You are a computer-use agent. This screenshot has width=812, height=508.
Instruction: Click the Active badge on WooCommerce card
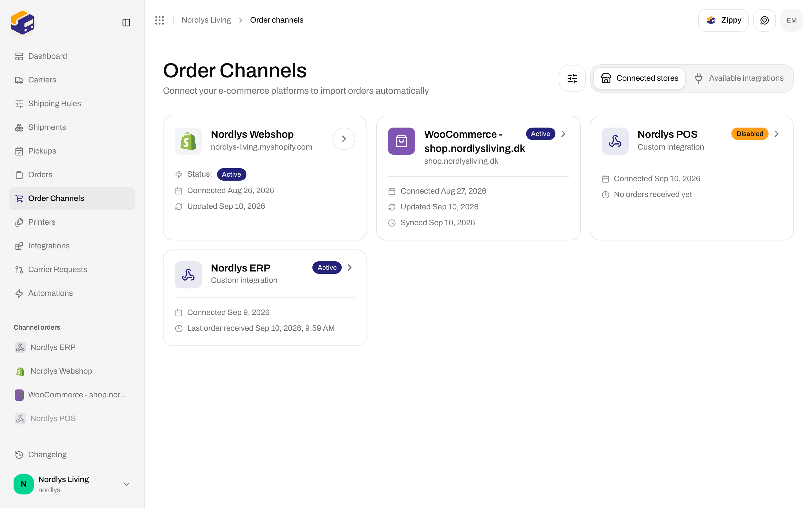[x=540, y=134]
